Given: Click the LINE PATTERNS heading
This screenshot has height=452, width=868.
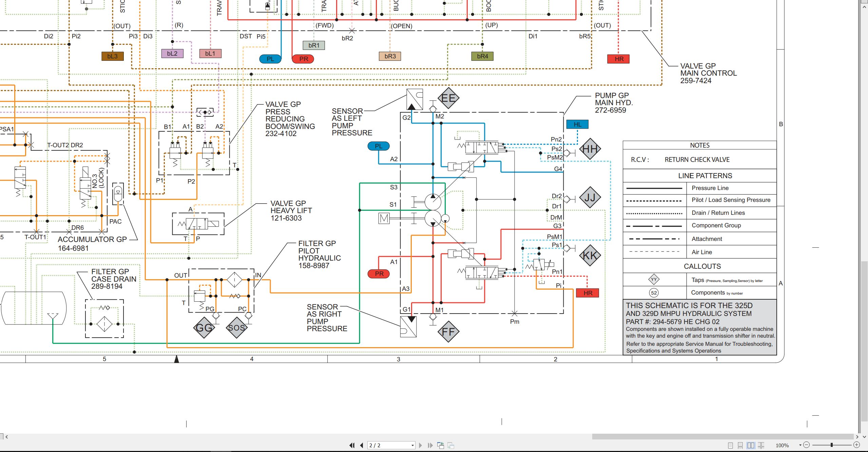Looking at the screenshot, I should 705,176.
